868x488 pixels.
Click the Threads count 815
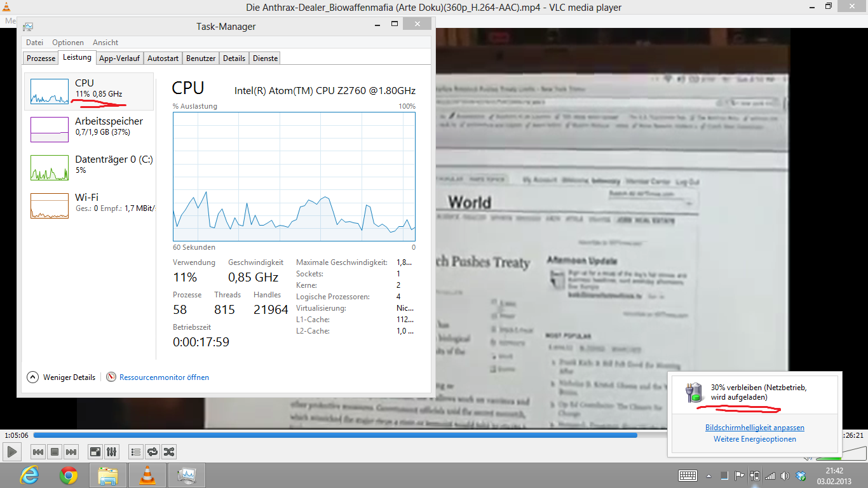(224, 309)
